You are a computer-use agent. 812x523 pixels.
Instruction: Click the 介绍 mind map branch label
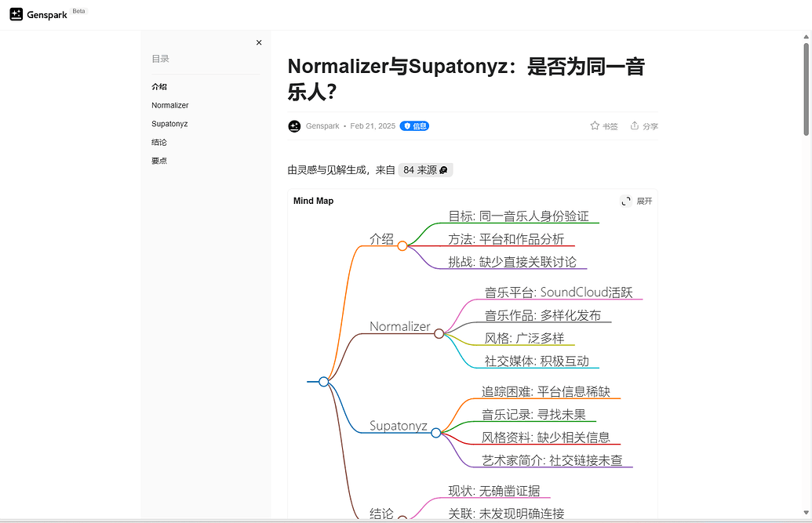(x=381, y=238)
